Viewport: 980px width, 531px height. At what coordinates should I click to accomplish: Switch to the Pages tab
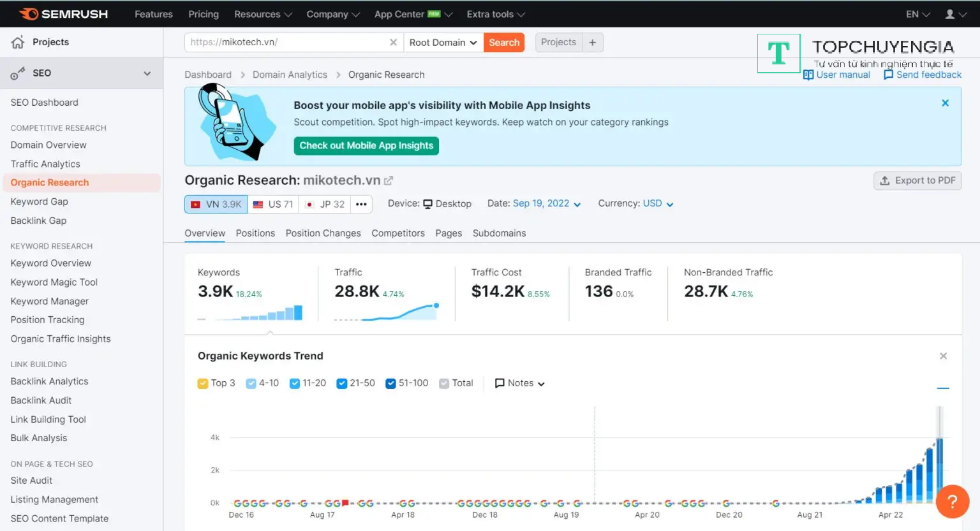pos(449,233)
